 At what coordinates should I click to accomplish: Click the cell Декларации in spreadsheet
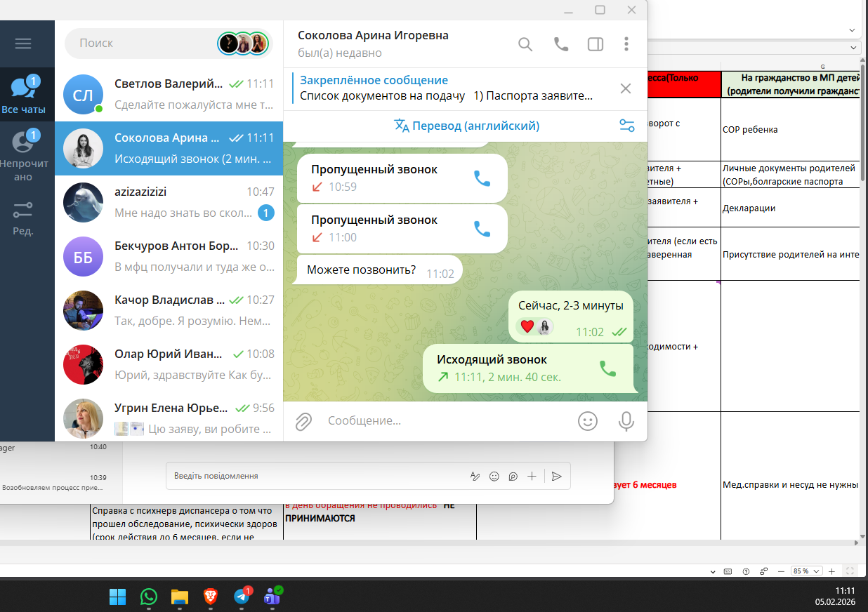[x=790, y=208]
